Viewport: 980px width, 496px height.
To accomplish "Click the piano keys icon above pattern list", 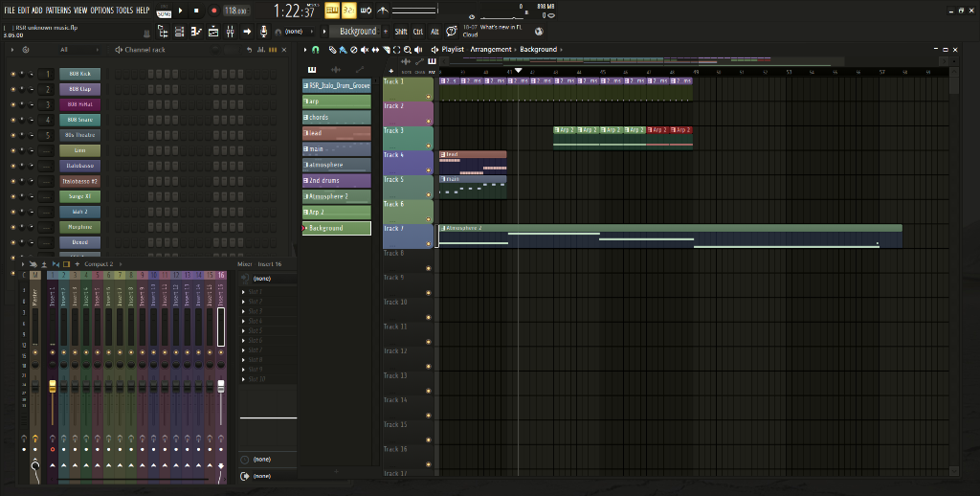I will (x=312, y=70).
